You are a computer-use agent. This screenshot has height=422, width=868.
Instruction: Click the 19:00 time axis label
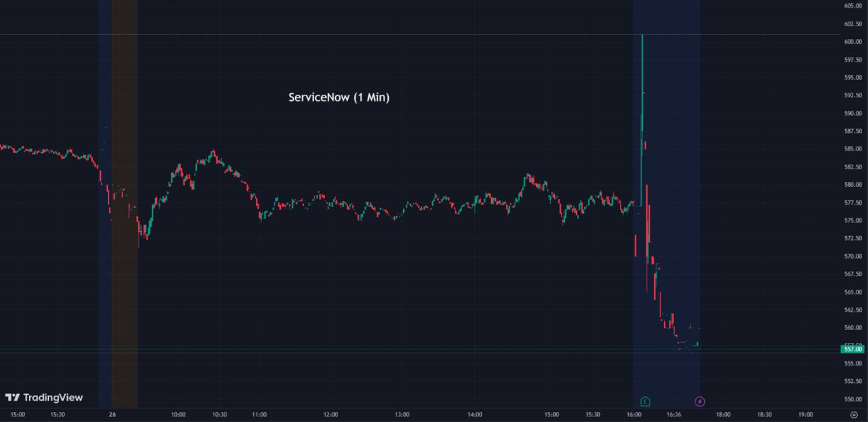[806, 415]
